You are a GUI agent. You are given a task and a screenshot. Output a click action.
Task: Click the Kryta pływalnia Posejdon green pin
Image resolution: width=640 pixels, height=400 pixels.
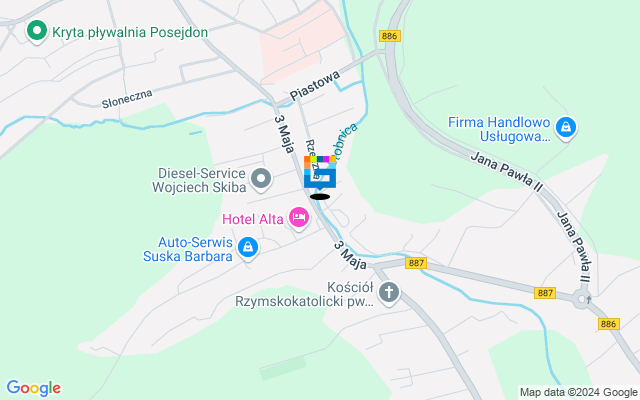[x=37, y=31]
